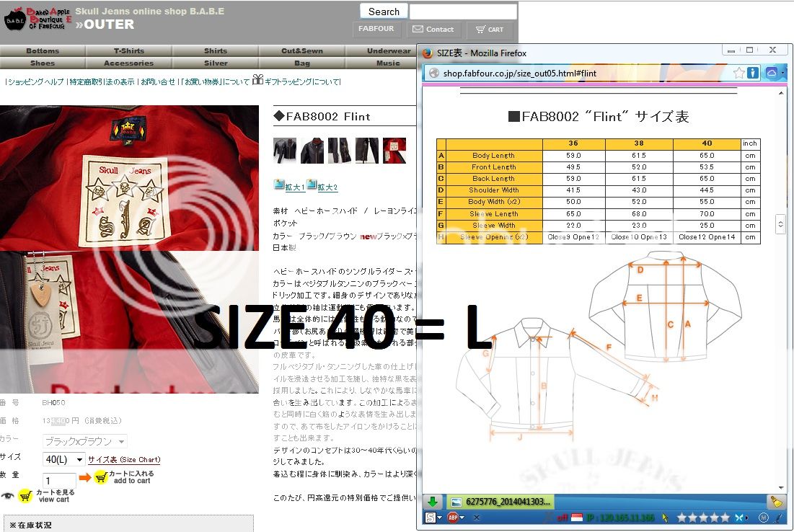Open the color dropdown ブラックxブラウン

(x=84, y=441)
